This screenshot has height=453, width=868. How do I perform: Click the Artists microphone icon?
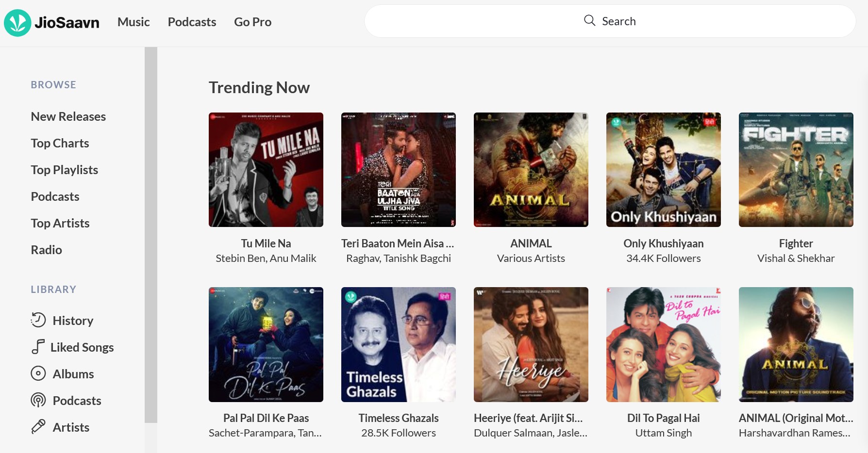[x=38, y=427]
